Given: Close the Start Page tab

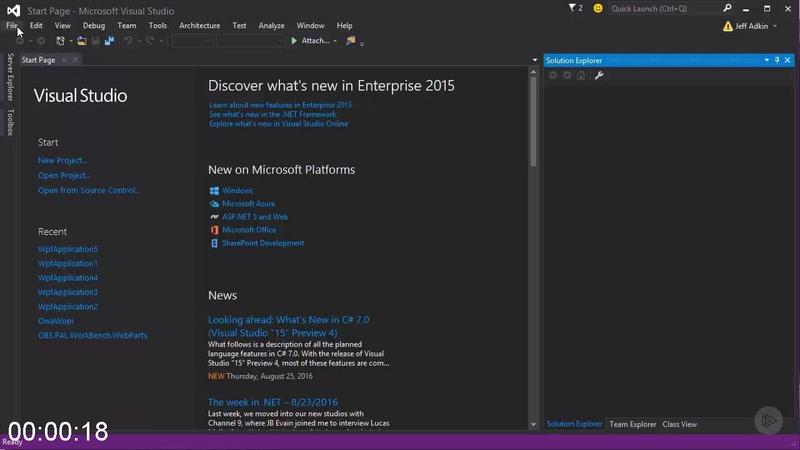Looking at the screenshot, I should pyautogui.click(x=76, y=60).
